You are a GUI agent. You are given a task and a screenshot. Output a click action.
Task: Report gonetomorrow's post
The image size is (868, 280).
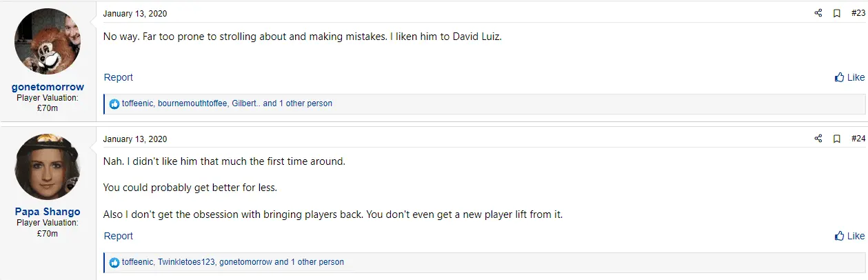tap(119, 77)
